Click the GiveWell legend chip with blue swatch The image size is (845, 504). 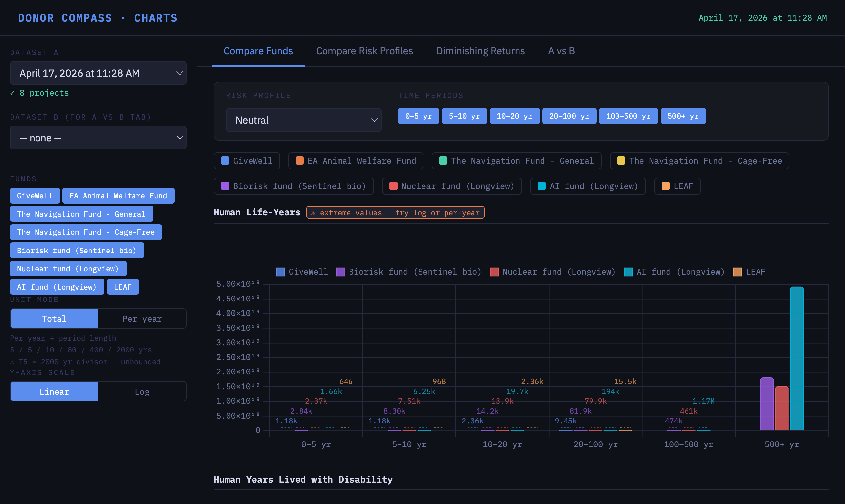pos(247,161)
